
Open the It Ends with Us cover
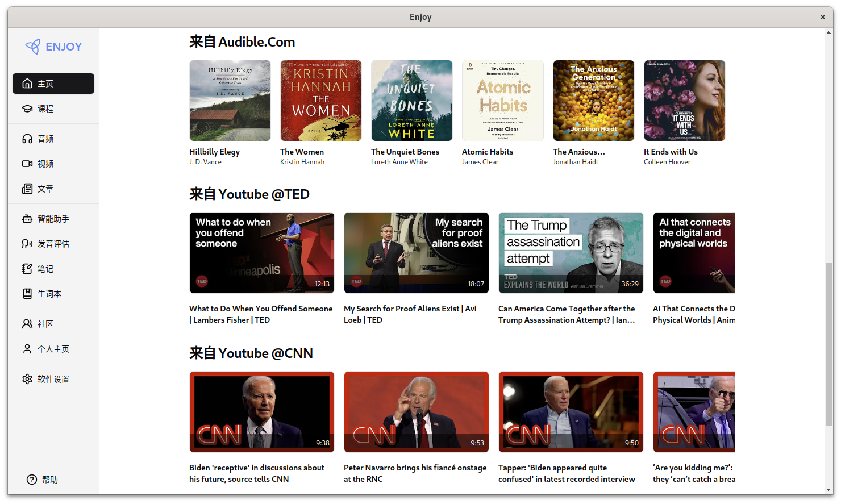[x=685, y=101]
